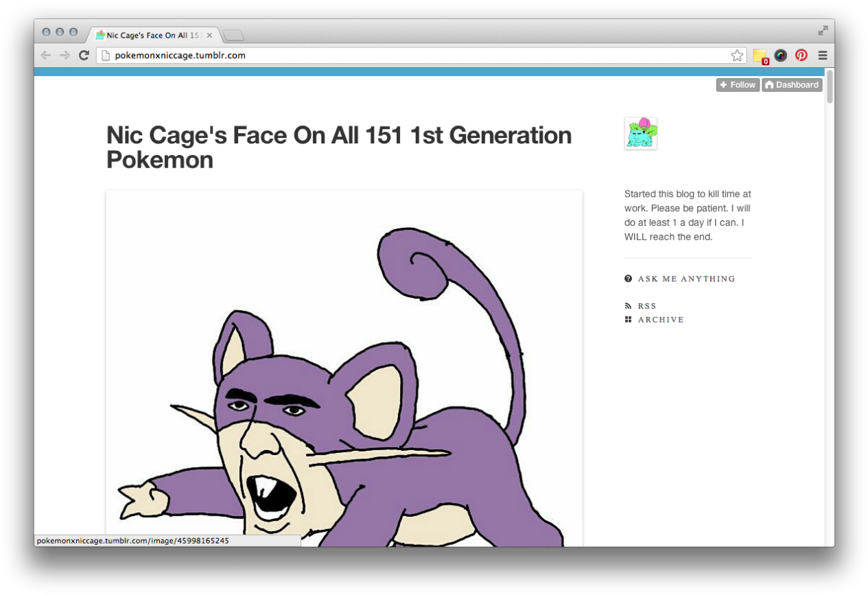Viewport: 868px width, 595px height.
Task: Click the archive grid icon
Action: (x=628, y=320)
